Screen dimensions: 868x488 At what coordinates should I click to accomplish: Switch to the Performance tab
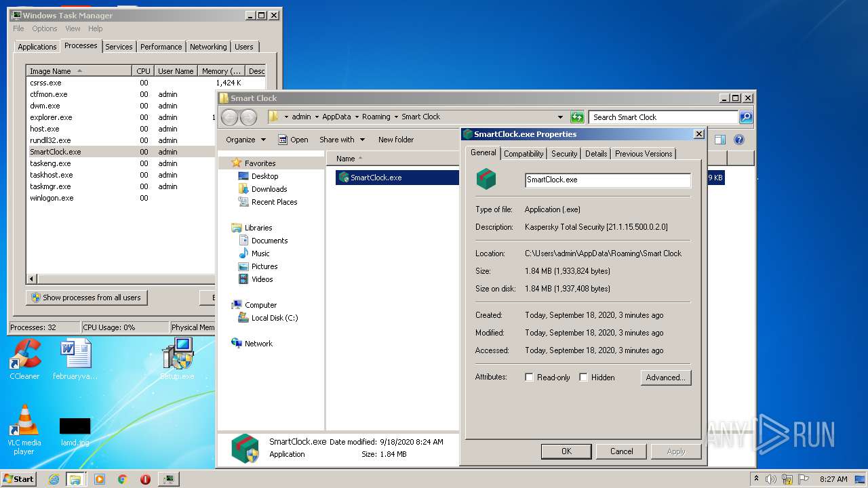pyautogui.click(x=161, y=47)
